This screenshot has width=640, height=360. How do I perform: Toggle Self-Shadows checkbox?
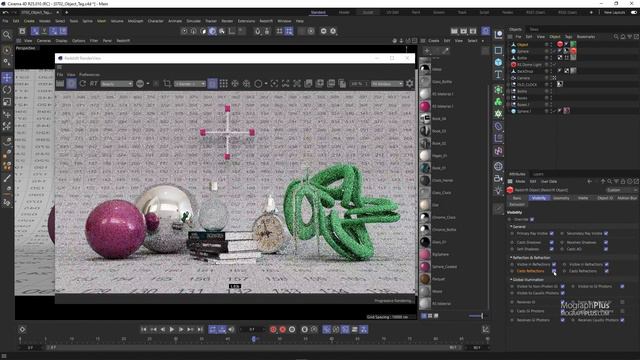552,249
